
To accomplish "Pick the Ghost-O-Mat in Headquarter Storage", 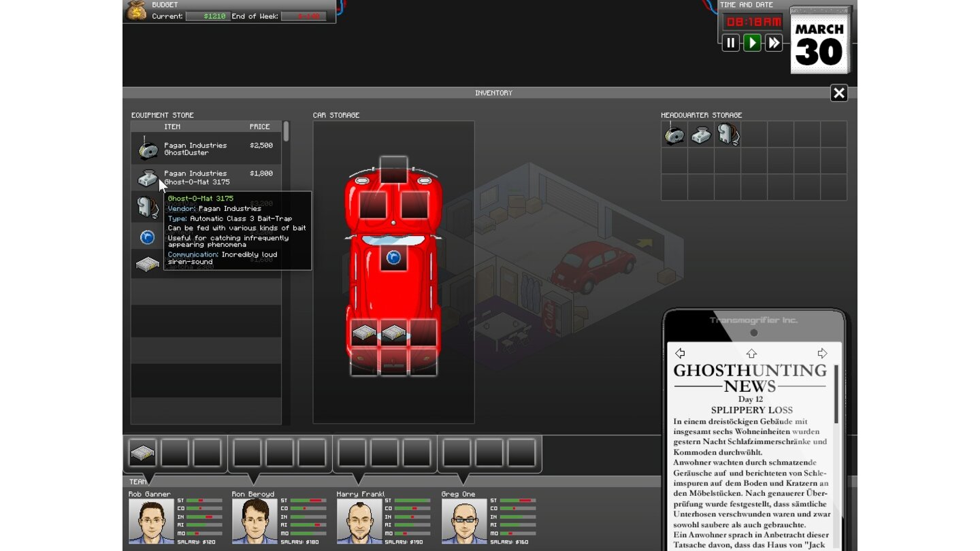I will click(x=701, y=135).
